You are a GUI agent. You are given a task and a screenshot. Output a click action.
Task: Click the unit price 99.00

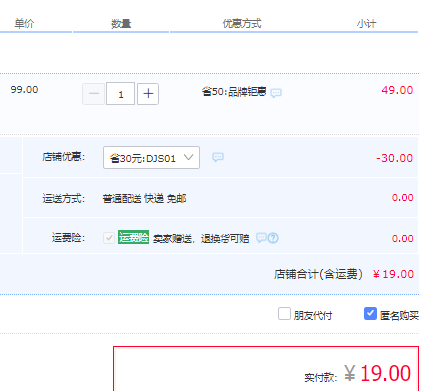pyautogui.click(x=24, y=90)
